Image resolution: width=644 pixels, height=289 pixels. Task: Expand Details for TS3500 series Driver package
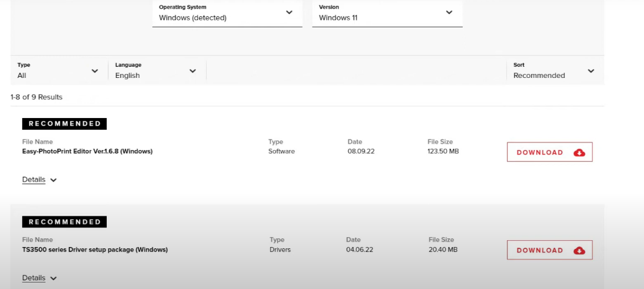point(39,278)
